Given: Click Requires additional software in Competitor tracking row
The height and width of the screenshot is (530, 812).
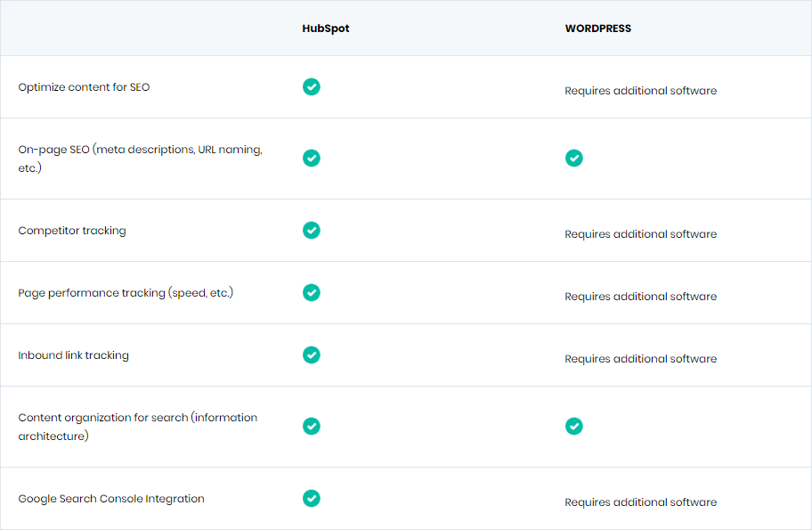Looking at the screenshot, I should [640, 234].
